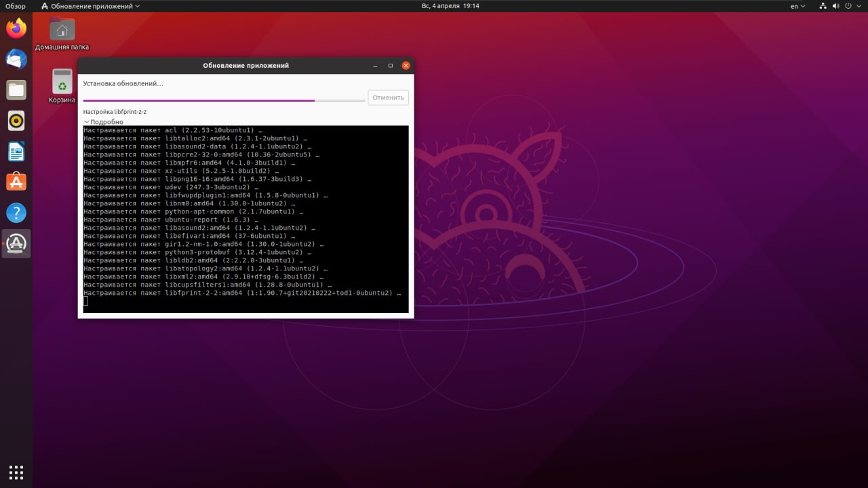Launch Rhythmbox music player in dock
The width and height of the screenshot is (868, 488).
pos(16,121)
